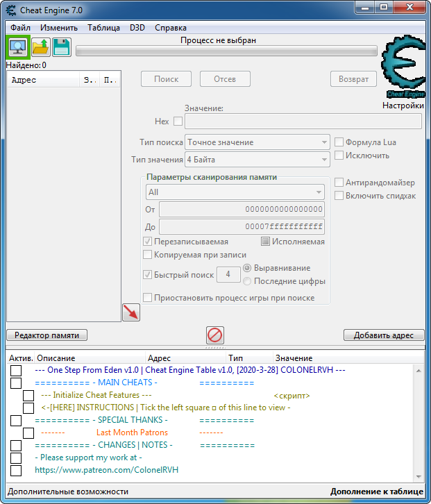The width and height of the screenshot is (431, 504).
Task: Click the Возврат button
Action: (353, 79)
